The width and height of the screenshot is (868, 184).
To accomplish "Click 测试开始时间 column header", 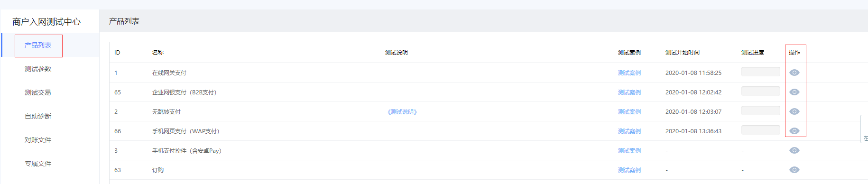I will click(x=682, y=53).
